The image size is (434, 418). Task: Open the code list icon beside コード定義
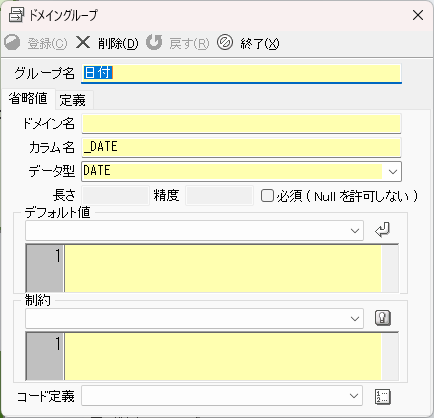[x=383, y=396]
